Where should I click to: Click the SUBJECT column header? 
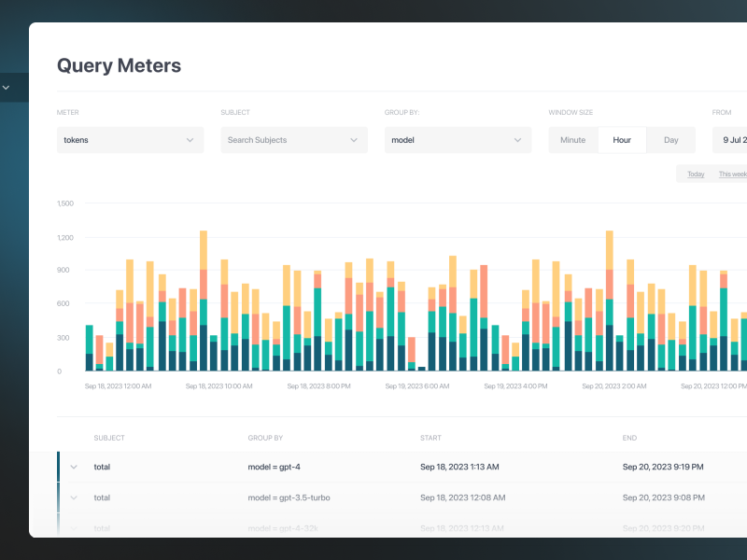click(x=109, y=438)
